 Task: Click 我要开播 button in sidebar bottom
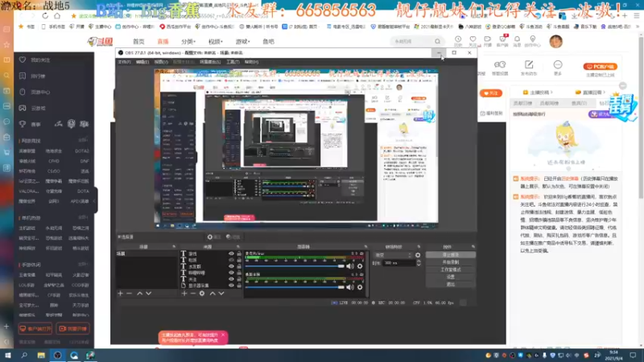coord(73,329)
